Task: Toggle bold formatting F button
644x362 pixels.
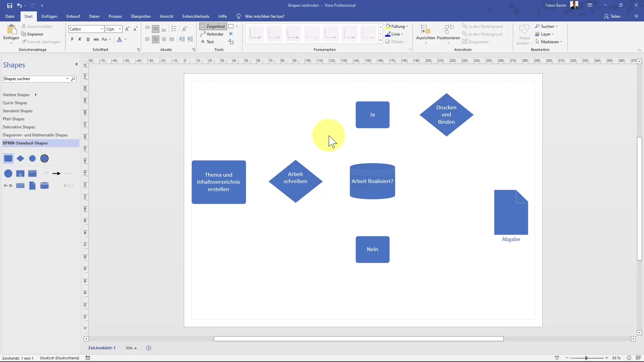Action: click(72, 39)
